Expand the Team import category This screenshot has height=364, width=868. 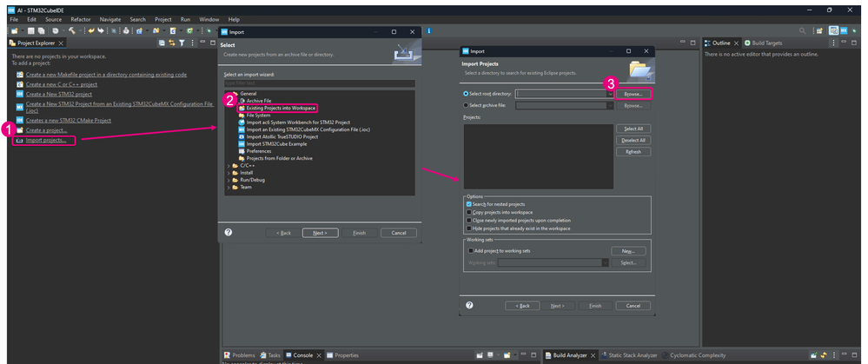pyautogui.click(x=229, y=187)
